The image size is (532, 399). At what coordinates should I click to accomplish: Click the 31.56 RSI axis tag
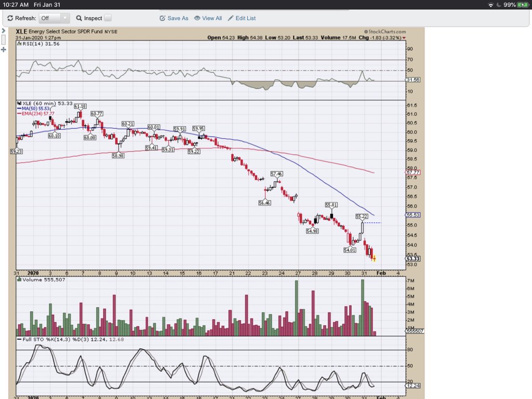(413, 79)
